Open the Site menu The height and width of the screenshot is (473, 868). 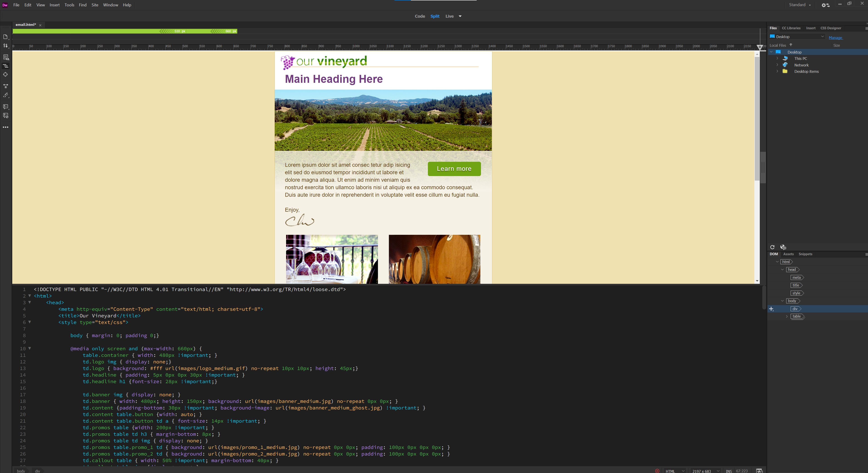95,5
